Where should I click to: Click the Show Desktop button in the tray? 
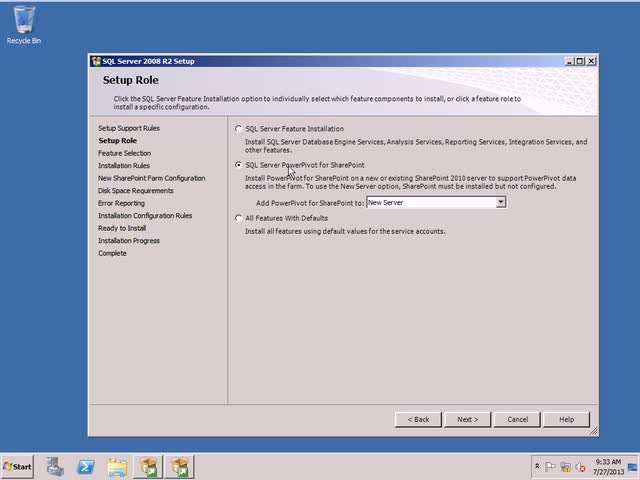click(x=633, y=467)
